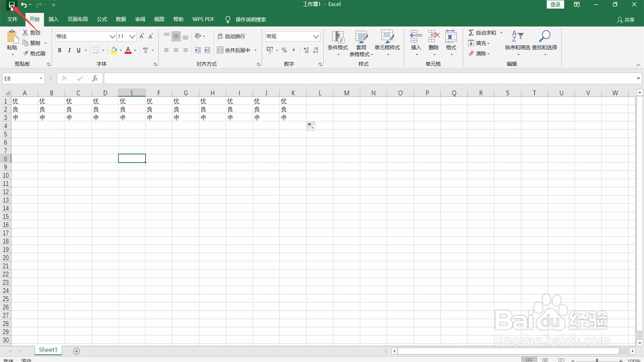Click the 登录 sign-in button
This screenshot has height=362, width=644.
click(555, 4)
